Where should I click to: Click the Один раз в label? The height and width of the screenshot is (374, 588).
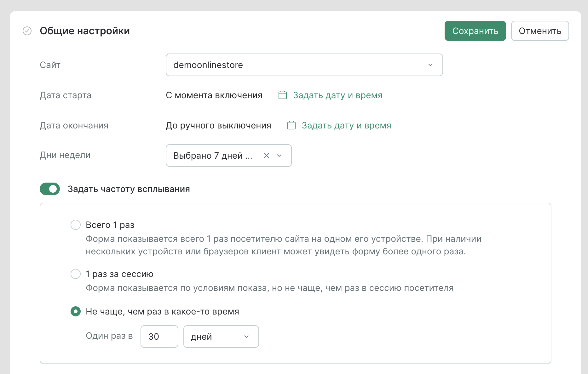[x=109, y=336]
